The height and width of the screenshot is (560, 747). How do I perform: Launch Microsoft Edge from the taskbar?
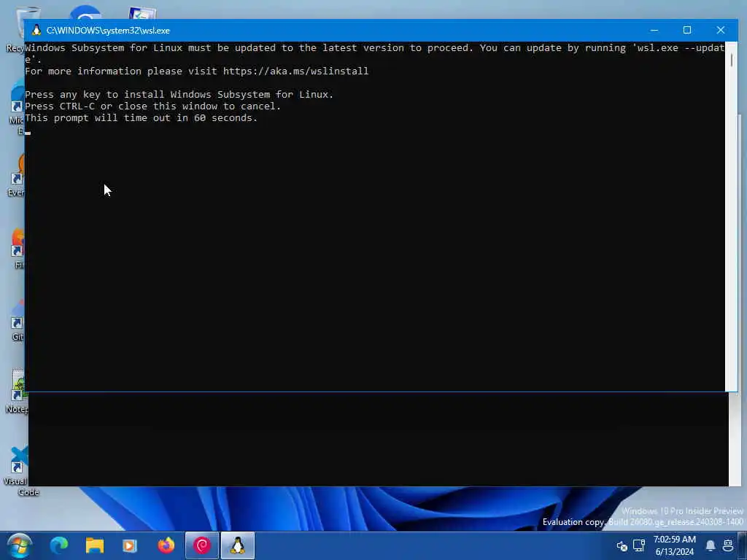(x=59, y=545)
